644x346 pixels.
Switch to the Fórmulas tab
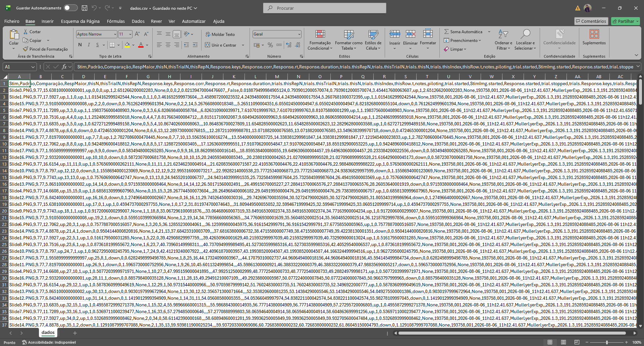(116, 21)
